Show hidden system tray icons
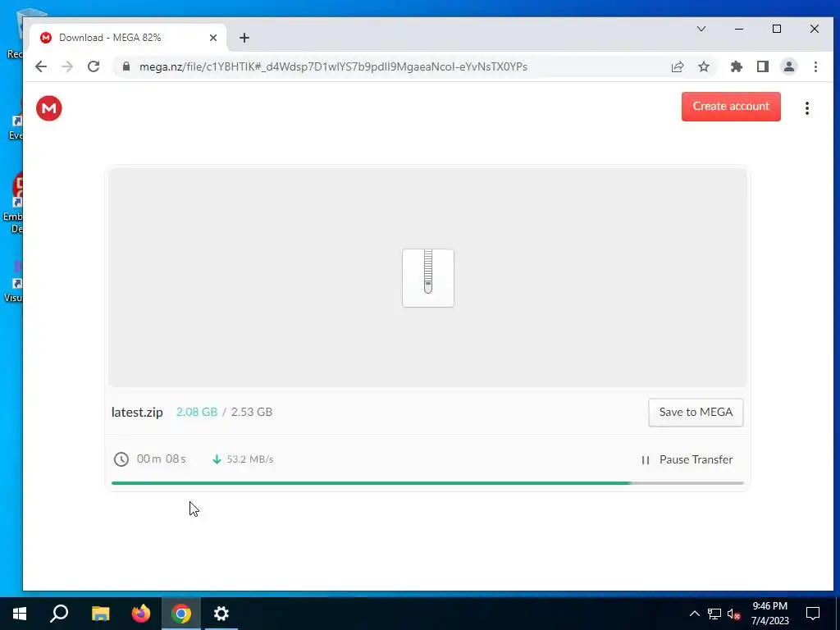Viewport: 840px width, 630px height. (694, 614)
